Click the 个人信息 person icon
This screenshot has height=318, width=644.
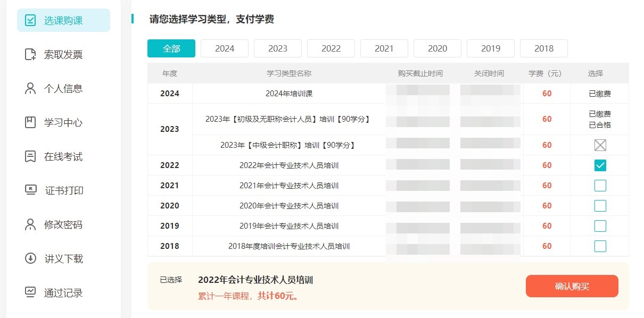point(30,88)
